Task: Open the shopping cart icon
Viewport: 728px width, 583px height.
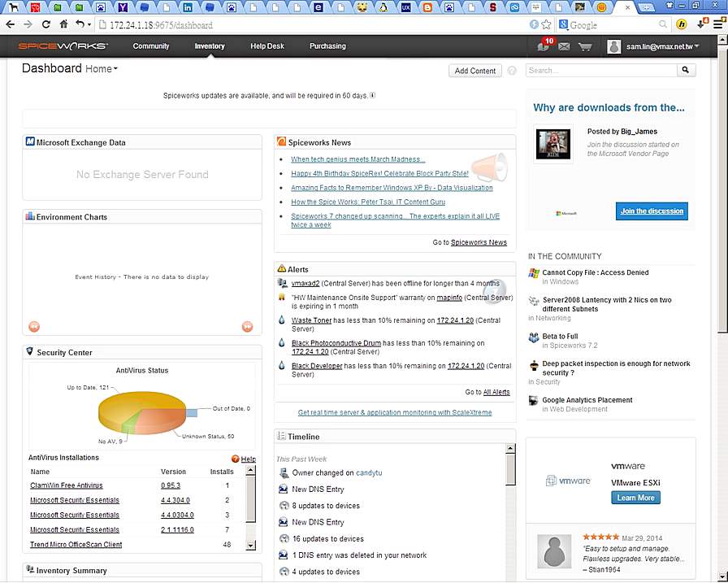Action: pos(585,46)
